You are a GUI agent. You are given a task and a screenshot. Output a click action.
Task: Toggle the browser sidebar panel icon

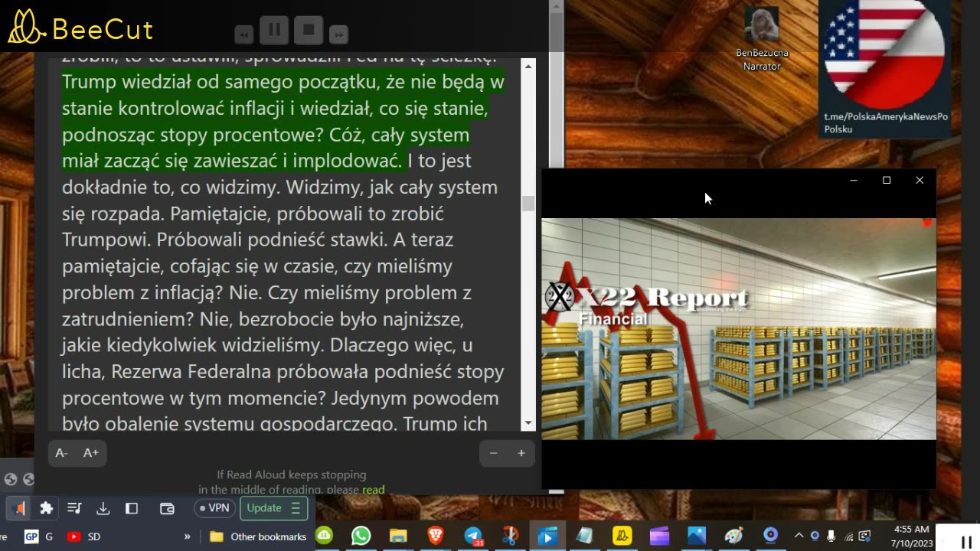[132, 508]
